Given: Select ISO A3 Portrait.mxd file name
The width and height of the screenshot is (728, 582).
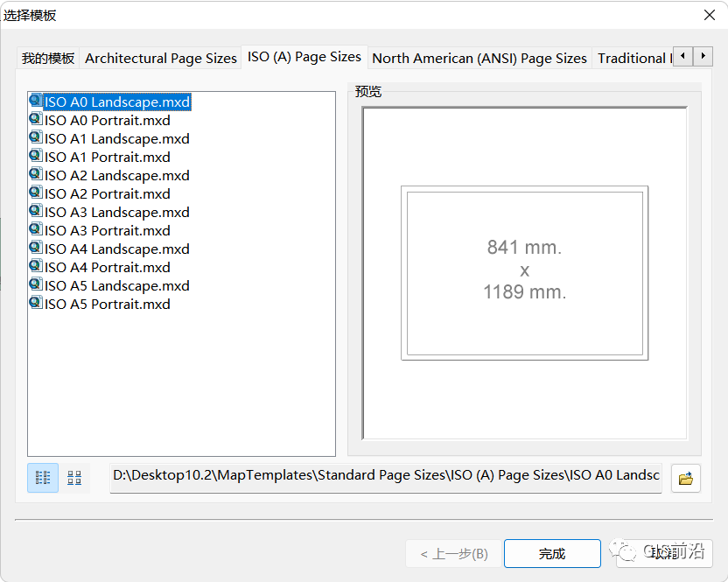Looking at the screenshot, I should pos(108,231).
